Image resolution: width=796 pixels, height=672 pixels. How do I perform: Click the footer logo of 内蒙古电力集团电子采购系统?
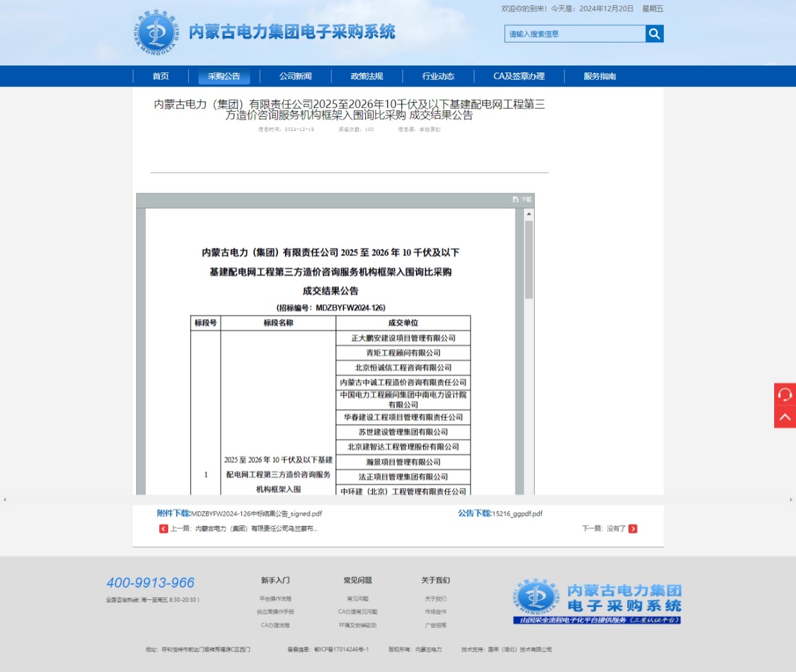(597, 602)
